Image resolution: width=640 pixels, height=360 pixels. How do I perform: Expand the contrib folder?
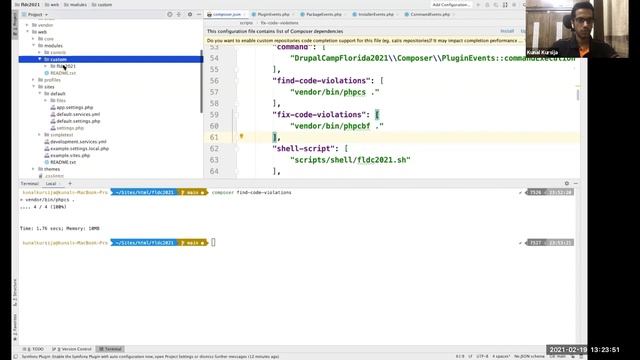[x=40, y=53]
